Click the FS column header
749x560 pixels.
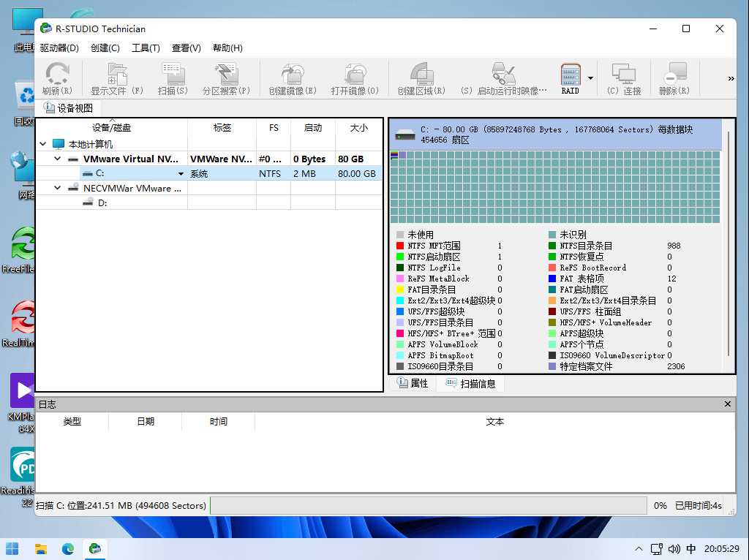tap(274, 128)
